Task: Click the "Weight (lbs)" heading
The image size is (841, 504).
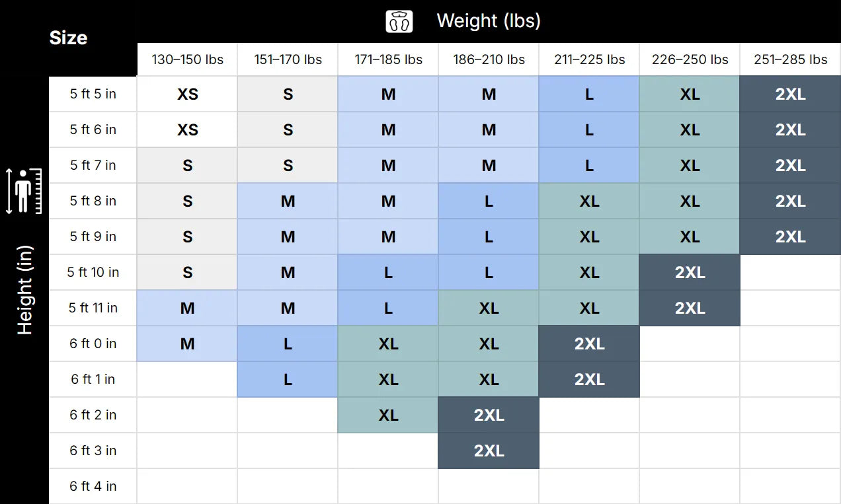Action: [x=489, y=21]
